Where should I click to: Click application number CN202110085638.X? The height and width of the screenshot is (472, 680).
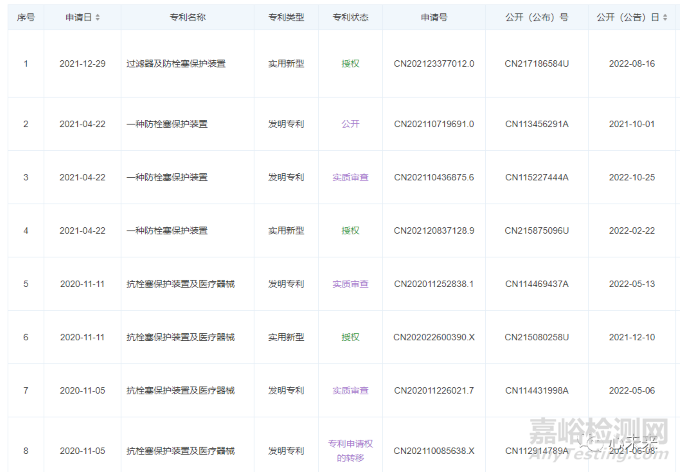(x=434, y=451)
